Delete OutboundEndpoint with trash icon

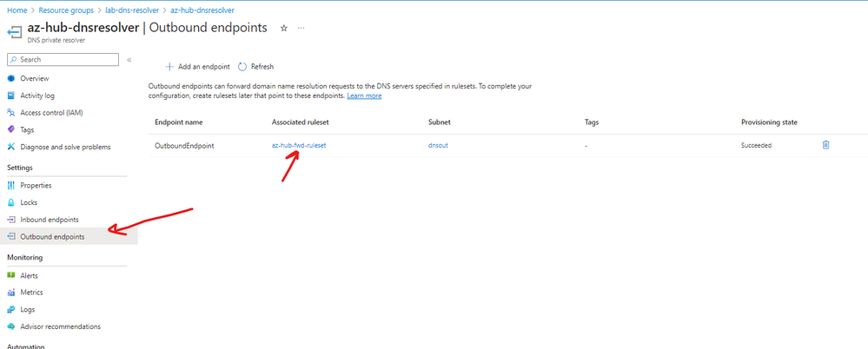[826, 145]
